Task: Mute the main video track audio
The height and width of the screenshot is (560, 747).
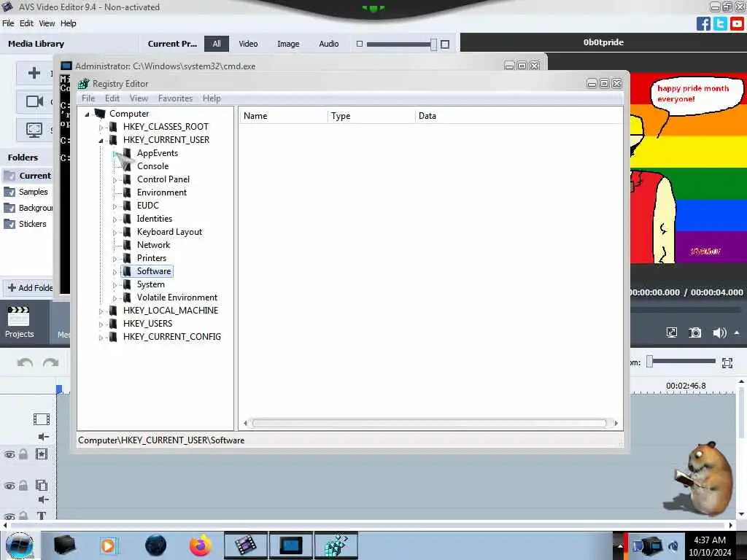Action: pos(43,437)
